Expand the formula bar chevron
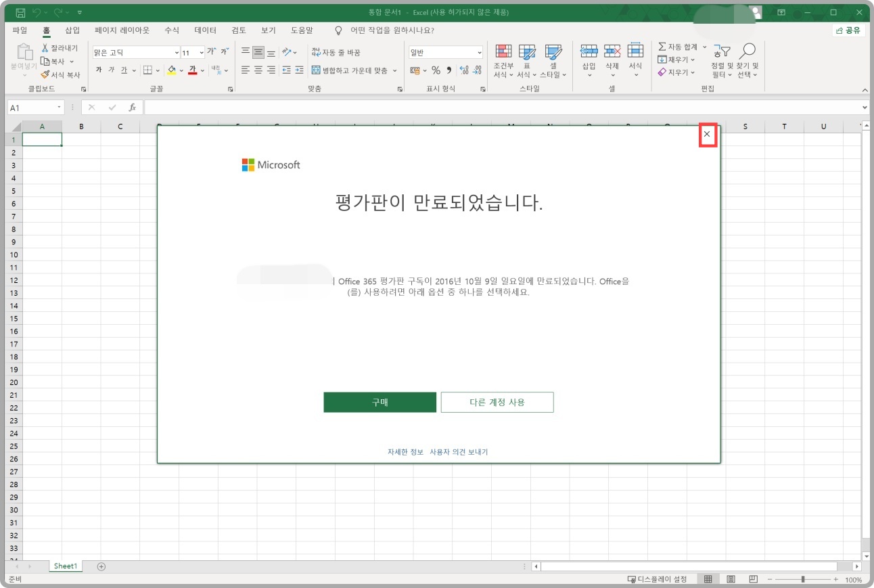The image size is (874, 588). pos(865,108)
